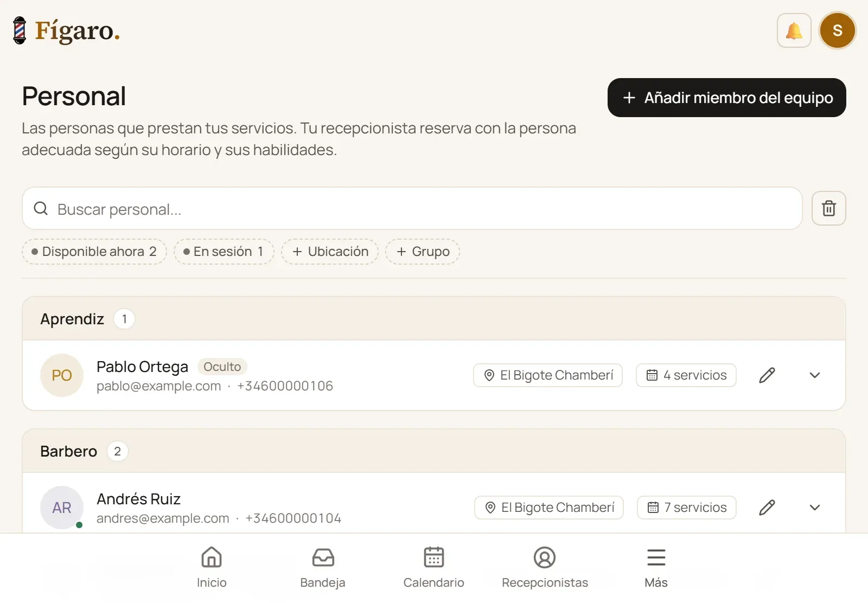Open the Bandeja inbox tab

tap(323, 568)
